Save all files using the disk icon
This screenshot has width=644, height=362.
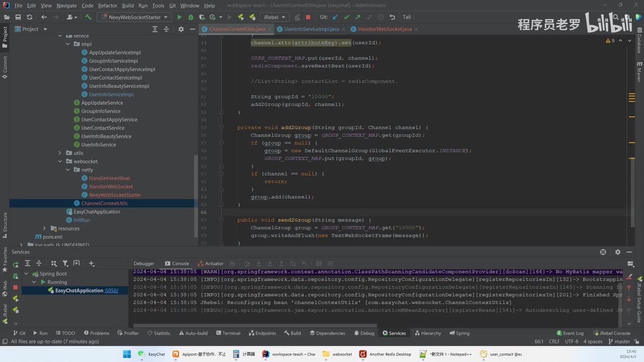click(18, 17)
